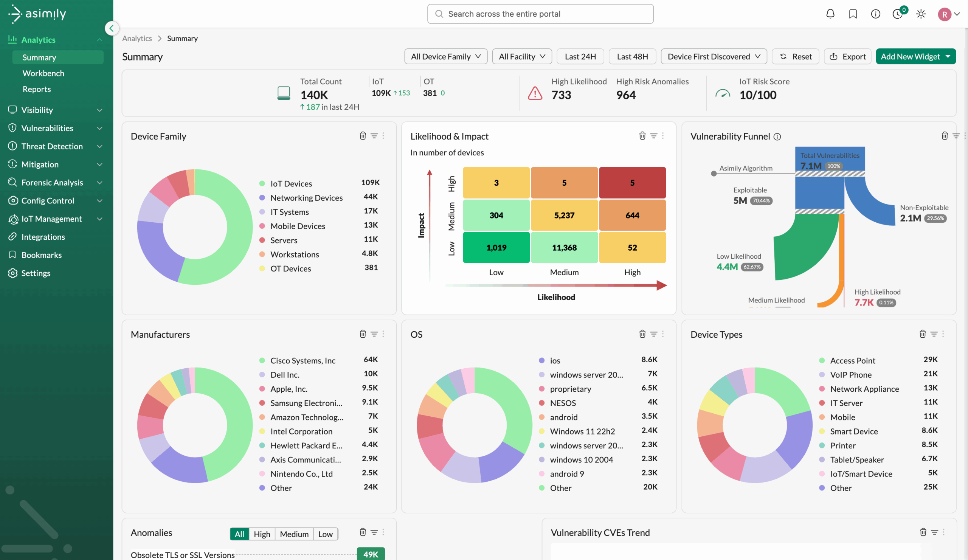Click the red High-High cell showing 5
Image resolution: width=968 pixels, height=560 pixels.
pyautogui.click(x=632, y=183)
